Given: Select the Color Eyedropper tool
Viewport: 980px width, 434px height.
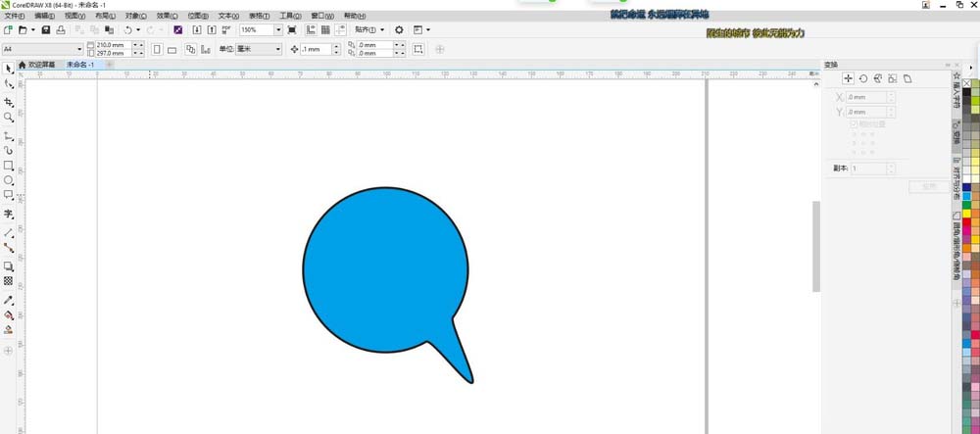Looking at the screenshot, I should point(8,301).
